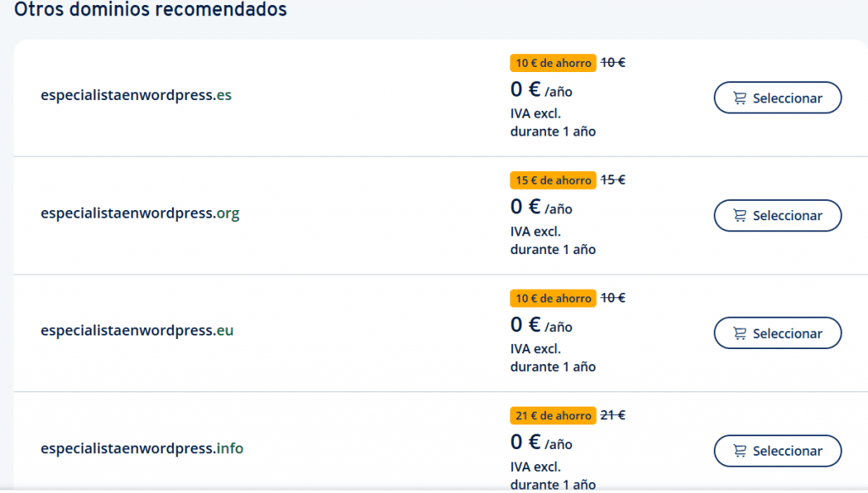Click the especialistaenwordpress.org domain name
This screenshot has height=493, width=868.
click(140, 213)
